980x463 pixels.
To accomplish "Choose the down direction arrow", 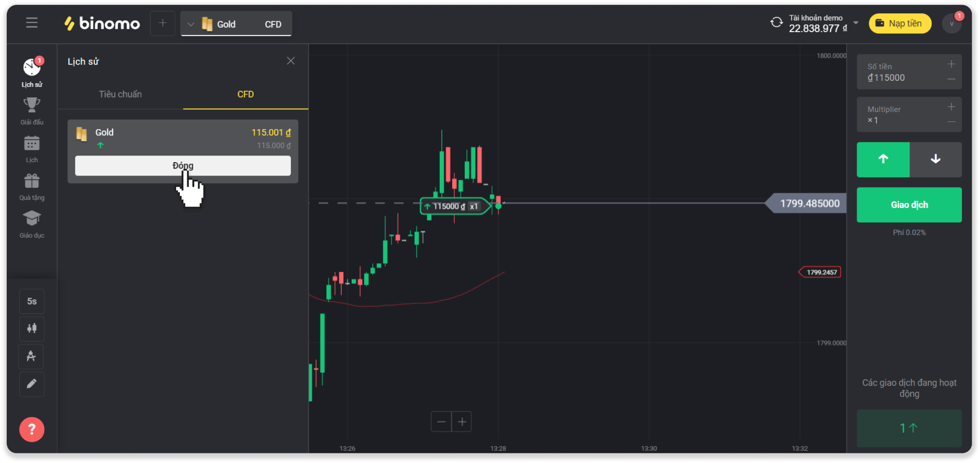I will coord(935,159).
